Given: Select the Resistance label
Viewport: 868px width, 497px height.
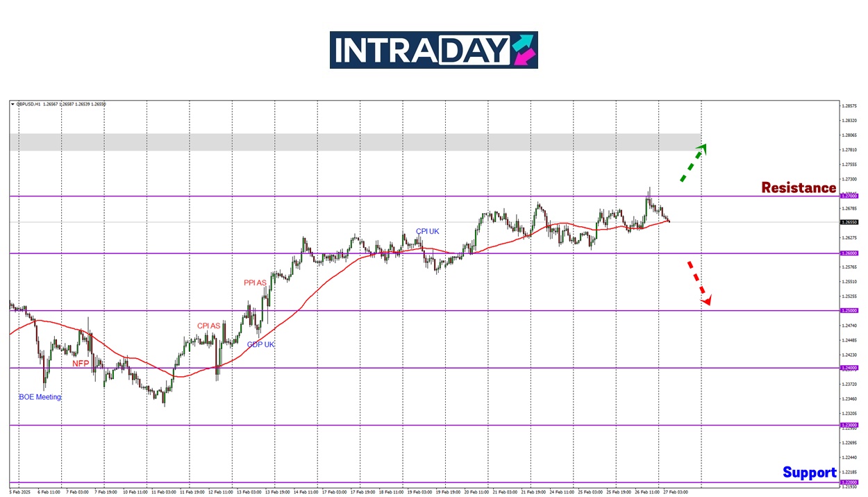Looking at the screenshot, I should tap(799, 187).
